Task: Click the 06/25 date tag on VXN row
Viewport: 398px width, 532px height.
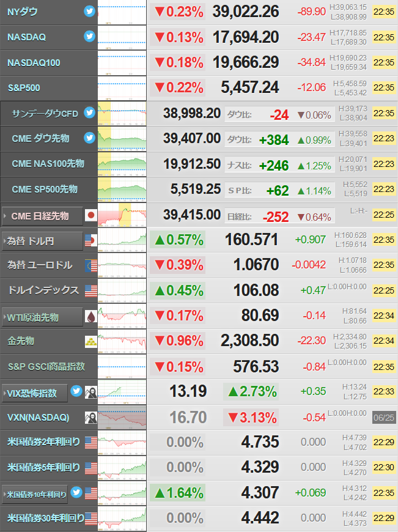Action: (x=384, y=417)
